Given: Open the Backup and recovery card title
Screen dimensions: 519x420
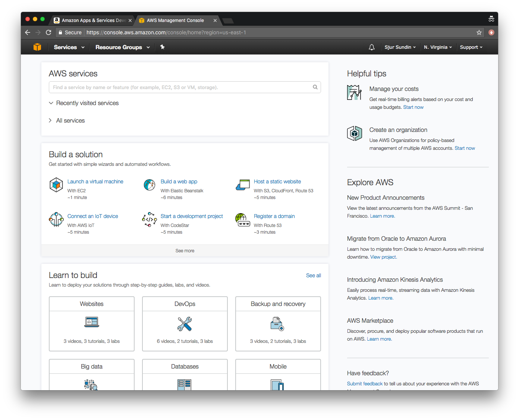Looking at the screenshot, I should point(278,304).
